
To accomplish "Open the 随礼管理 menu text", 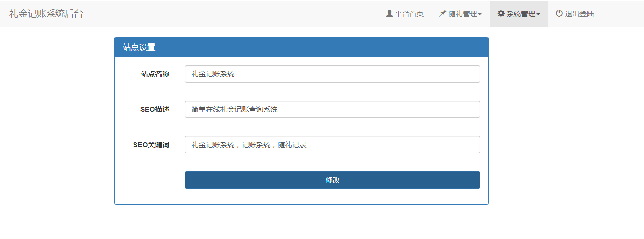I will click(x=462, y=14).
